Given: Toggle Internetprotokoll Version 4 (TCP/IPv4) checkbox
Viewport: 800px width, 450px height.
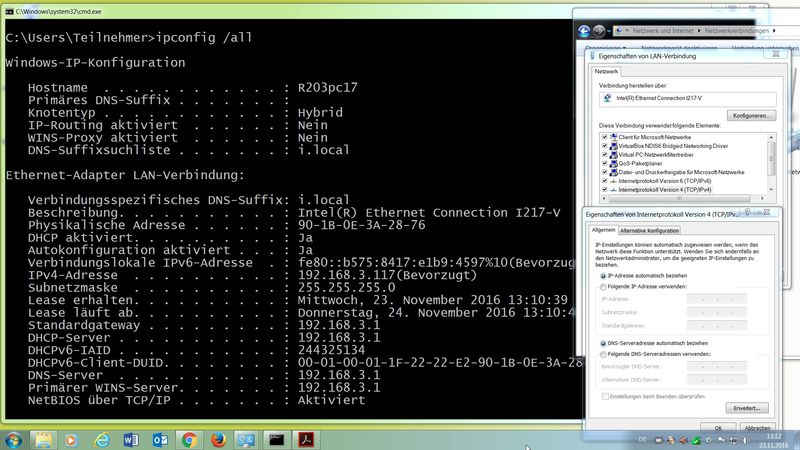Looking at the screenshot, I should click(x=605, y=190).
